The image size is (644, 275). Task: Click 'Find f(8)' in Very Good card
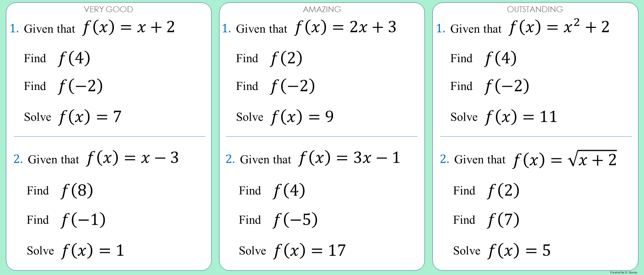click(x=60, y=191)
